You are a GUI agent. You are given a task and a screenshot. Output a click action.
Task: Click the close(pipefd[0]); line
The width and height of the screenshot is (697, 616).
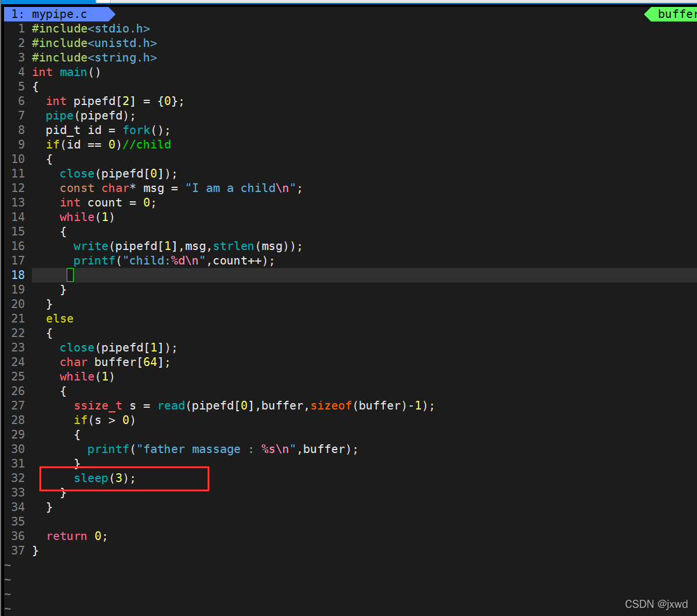click(x=119, y=173)
